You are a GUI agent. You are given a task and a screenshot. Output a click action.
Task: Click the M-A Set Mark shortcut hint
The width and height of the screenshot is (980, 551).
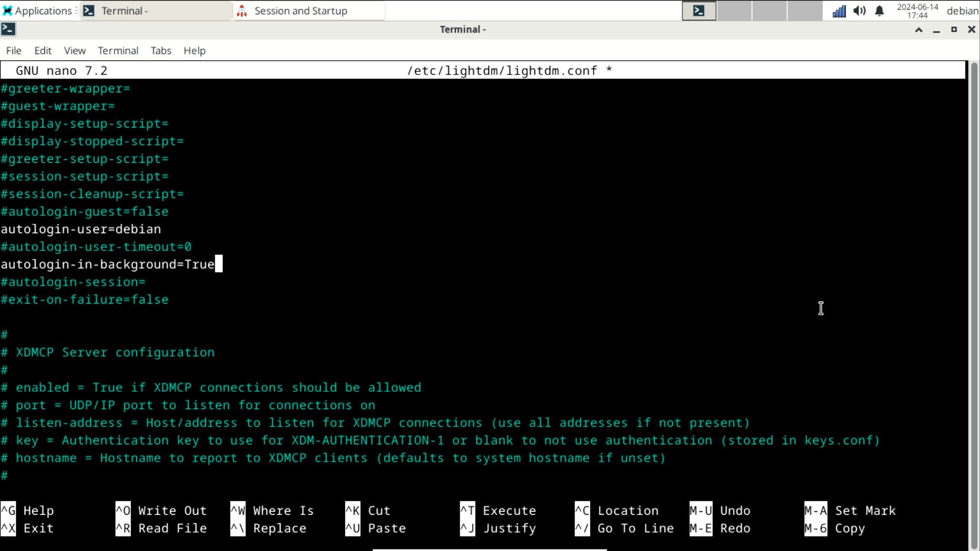coord(850,511)
